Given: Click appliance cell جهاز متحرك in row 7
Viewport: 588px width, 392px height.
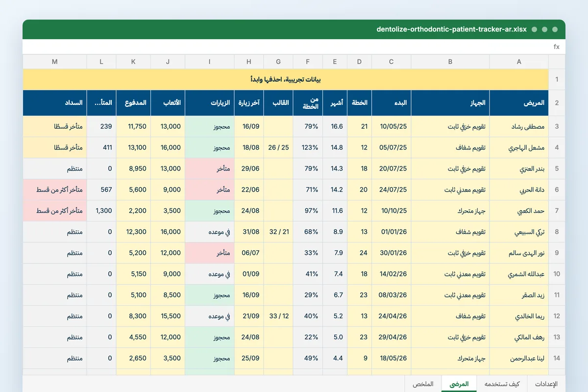Looking at the screenshot, I should tap(450, 211).
